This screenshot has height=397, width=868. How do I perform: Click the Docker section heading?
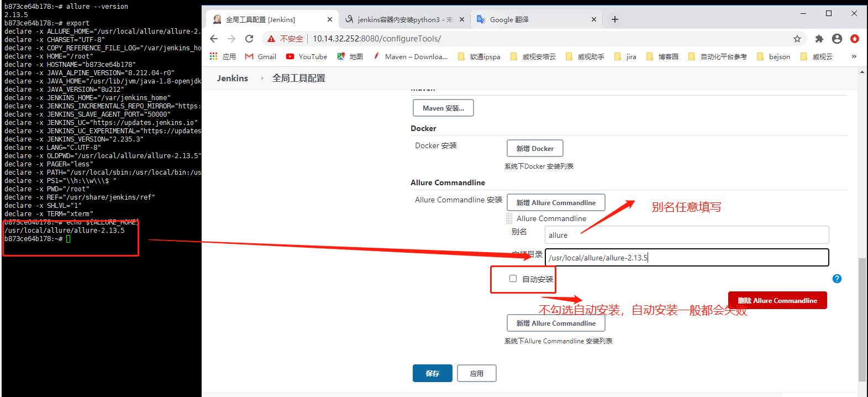click(x=423, y=128)
